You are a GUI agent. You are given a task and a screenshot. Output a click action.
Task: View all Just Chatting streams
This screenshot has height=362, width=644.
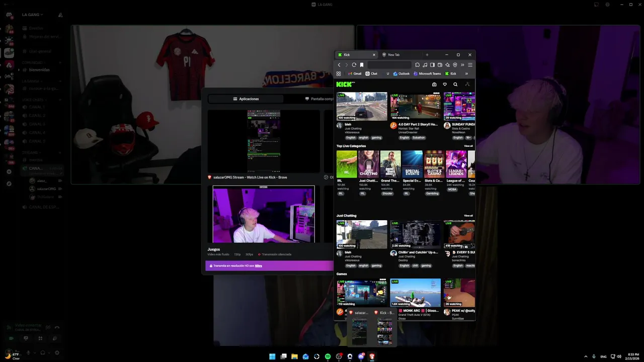click(468, 216)
